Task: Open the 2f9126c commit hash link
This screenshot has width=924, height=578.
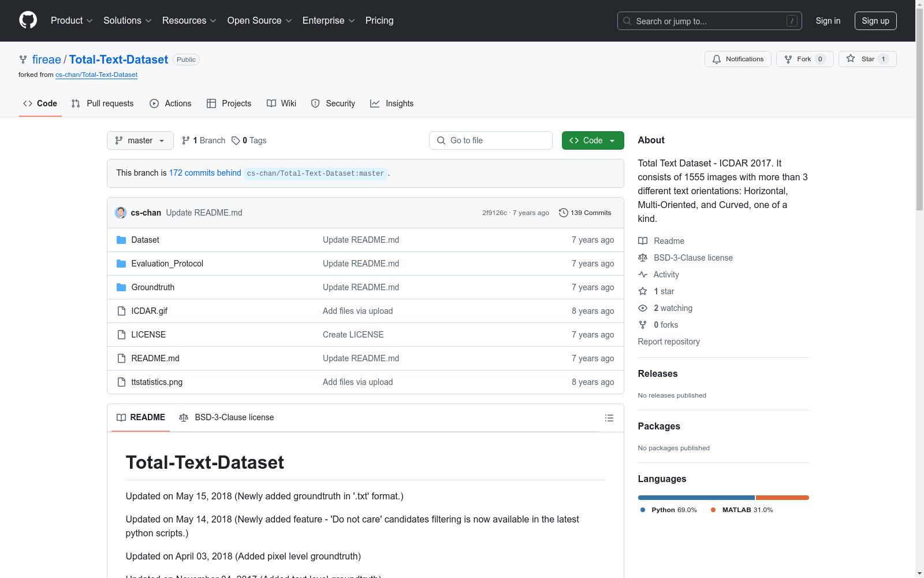Action: (494, 213)
